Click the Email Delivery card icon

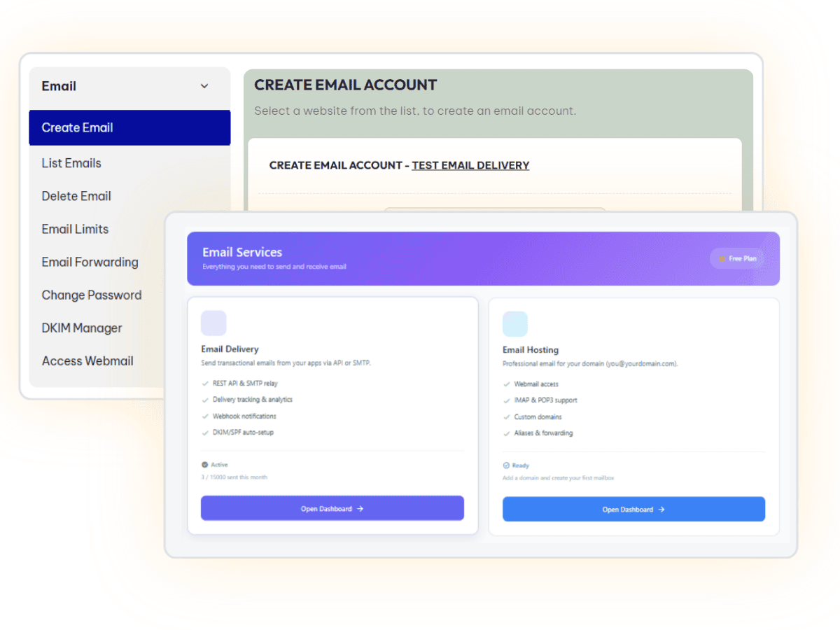(213, 323)
